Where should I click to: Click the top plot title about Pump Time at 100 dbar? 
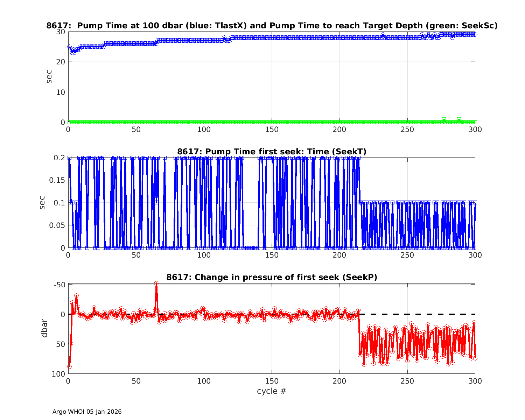click(272, 26)
